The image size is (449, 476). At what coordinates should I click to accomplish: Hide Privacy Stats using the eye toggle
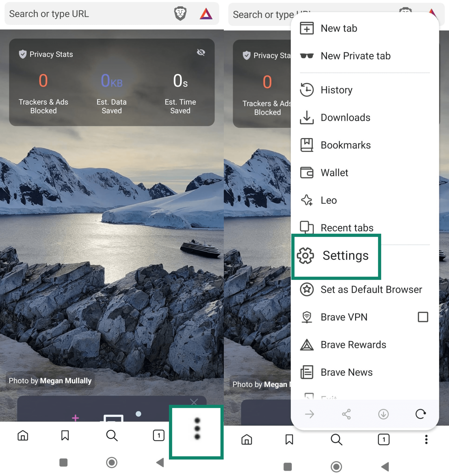tap(201, 53)
